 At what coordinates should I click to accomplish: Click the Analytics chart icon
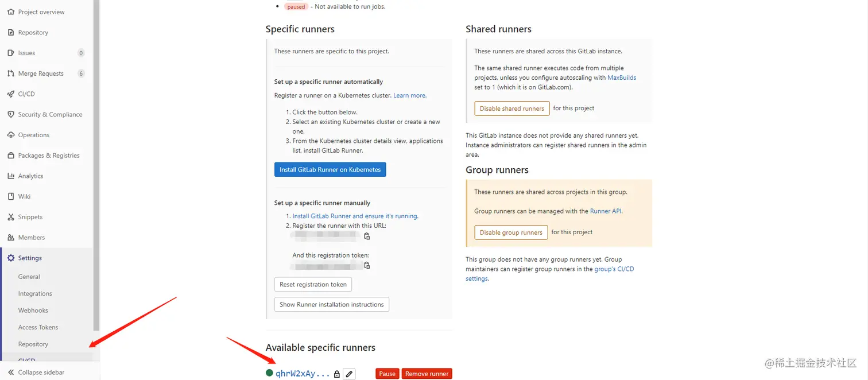point(11,176)
